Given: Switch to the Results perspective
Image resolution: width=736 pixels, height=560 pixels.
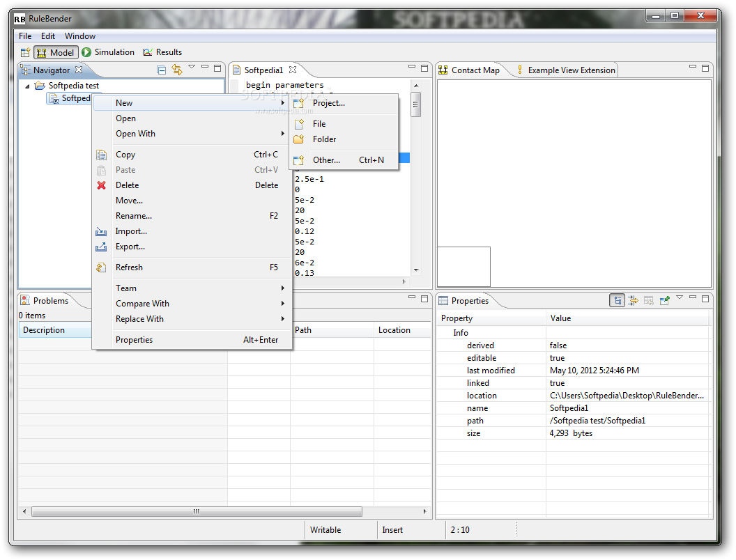Looking at the screenshot, I should [162, 52].
